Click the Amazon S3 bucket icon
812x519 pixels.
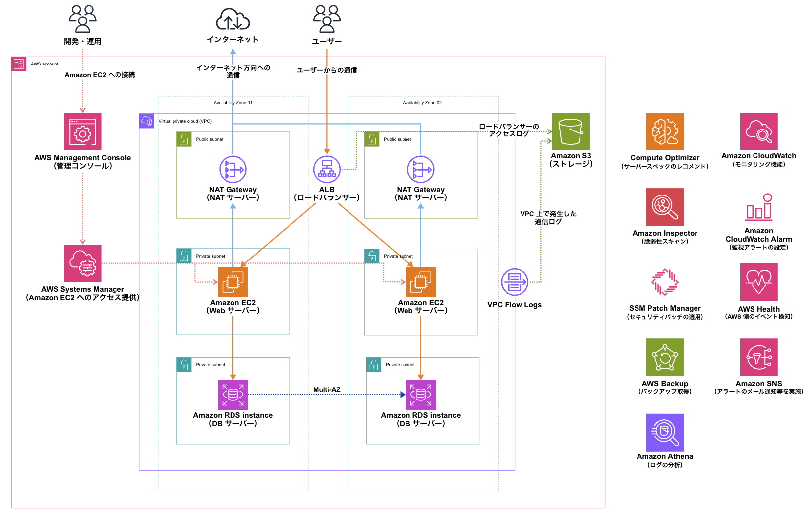[571, 131]
